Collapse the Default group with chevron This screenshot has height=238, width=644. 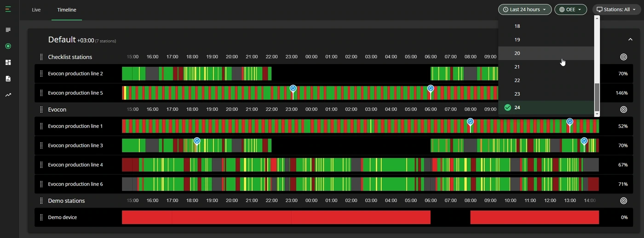tap(630, 40)
